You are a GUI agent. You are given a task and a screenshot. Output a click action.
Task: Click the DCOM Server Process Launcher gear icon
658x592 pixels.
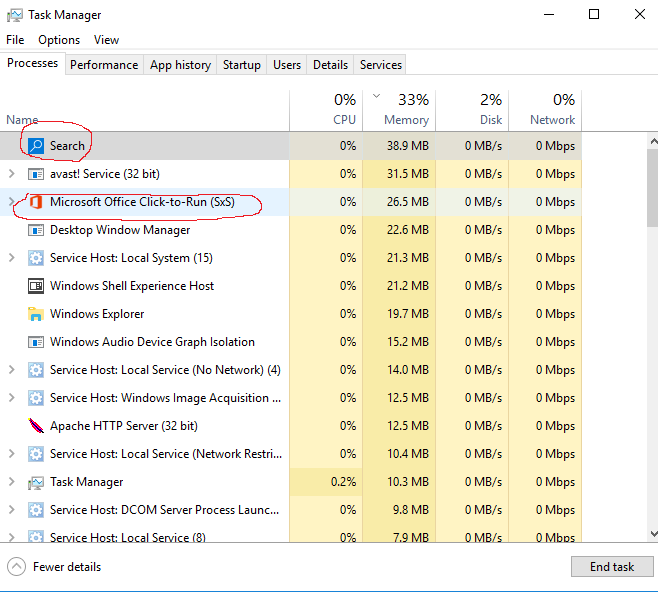tap(36, 510)
